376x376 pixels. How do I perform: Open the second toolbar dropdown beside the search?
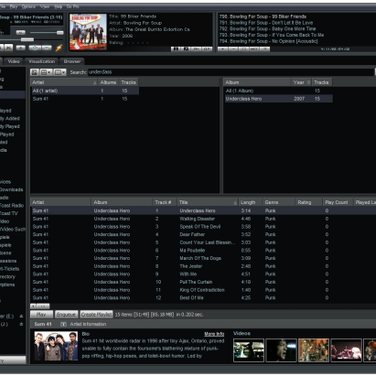pos(46,72)
